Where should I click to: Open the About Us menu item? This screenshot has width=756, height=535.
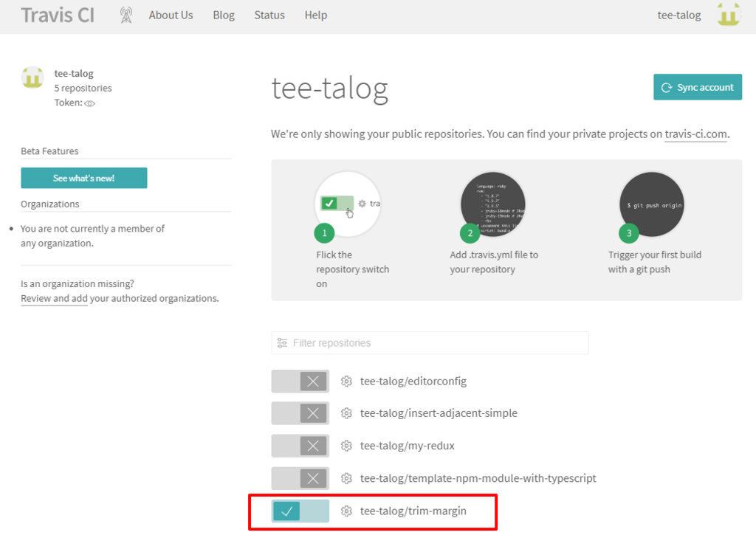tap(171, 15)
